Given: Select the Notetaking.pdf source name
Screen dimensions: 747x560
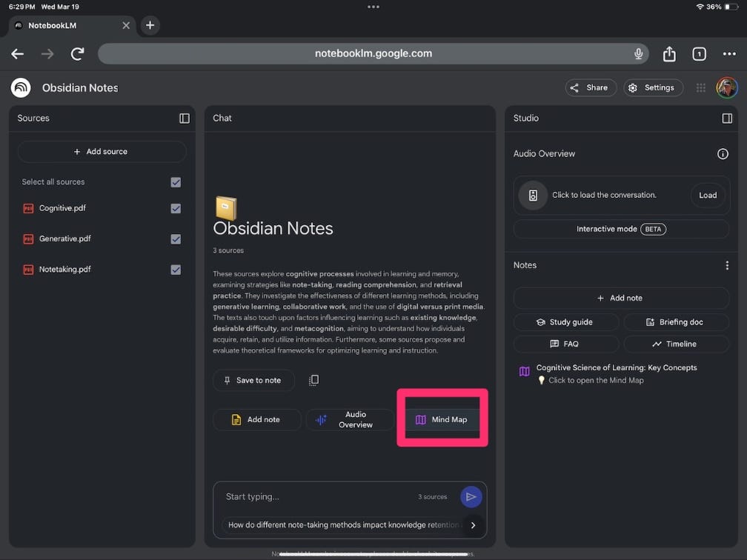Looking at the screenshot, I should 64,269.
